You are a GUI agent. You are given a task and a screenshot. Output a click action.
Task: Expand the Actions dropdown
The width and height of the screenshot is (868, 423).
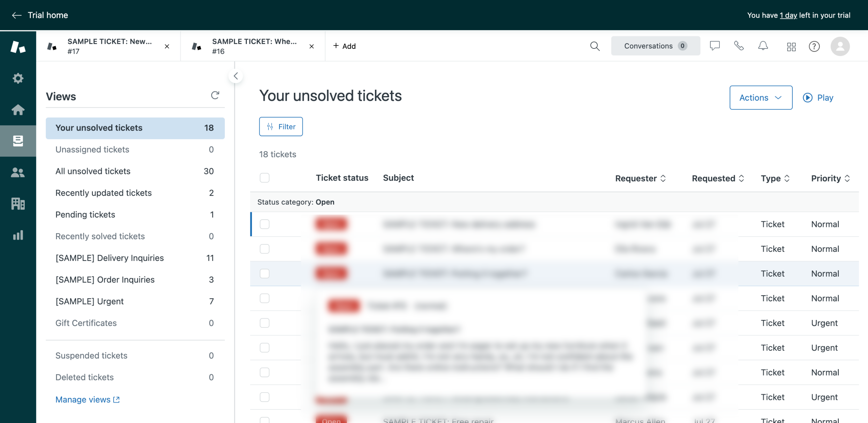(x=761, y=98)
